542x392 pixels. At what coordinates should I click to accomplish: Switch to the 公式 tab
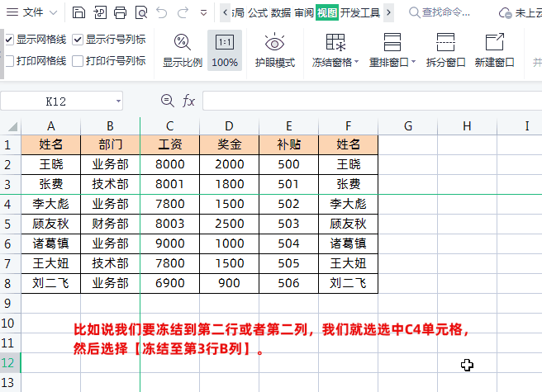[x=258, y=12]
